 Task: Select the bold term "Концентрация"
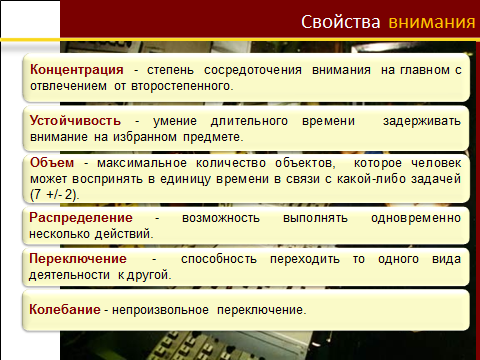[77, 70]
